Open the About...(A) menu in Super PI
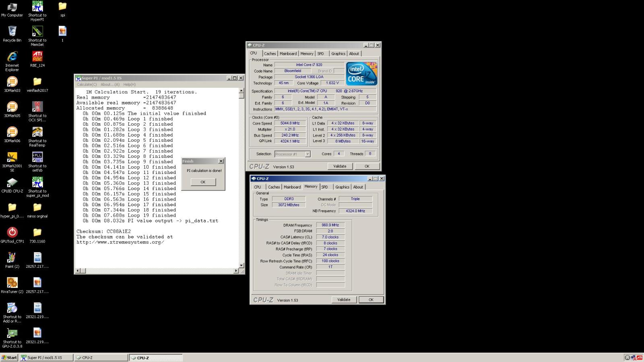The image size is (644, 362). tap(110, 85)
